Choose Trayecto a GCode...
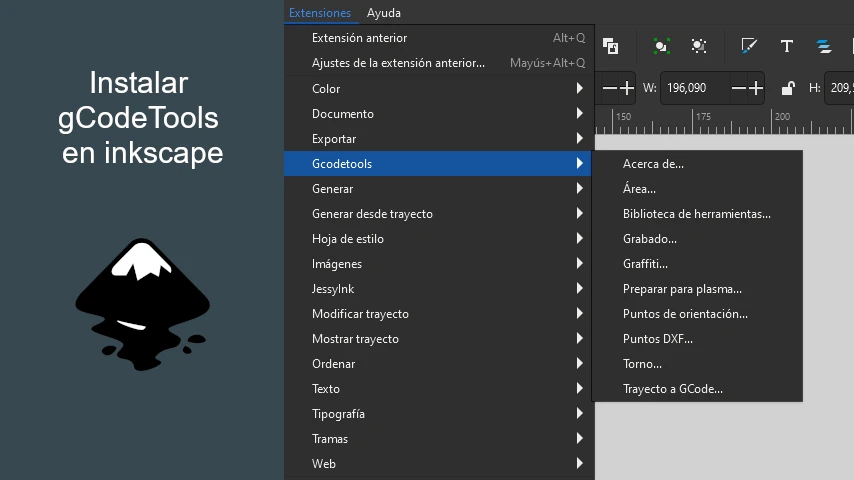Viewport: 854px width, 480px height. point(697,389)
